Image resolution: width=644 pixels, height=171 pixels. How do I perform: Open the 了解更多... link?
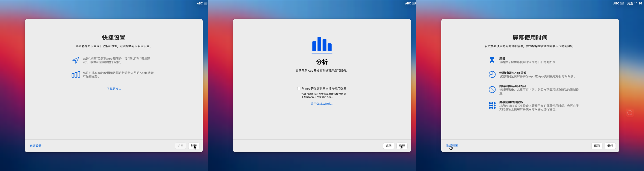pos(114,89)
